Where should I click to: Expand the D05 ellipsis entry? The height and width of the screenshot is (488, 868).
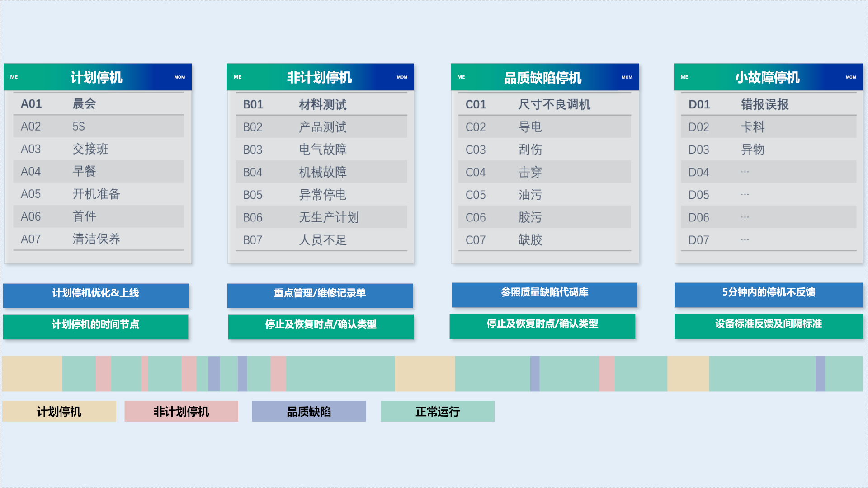click(768, 194)
